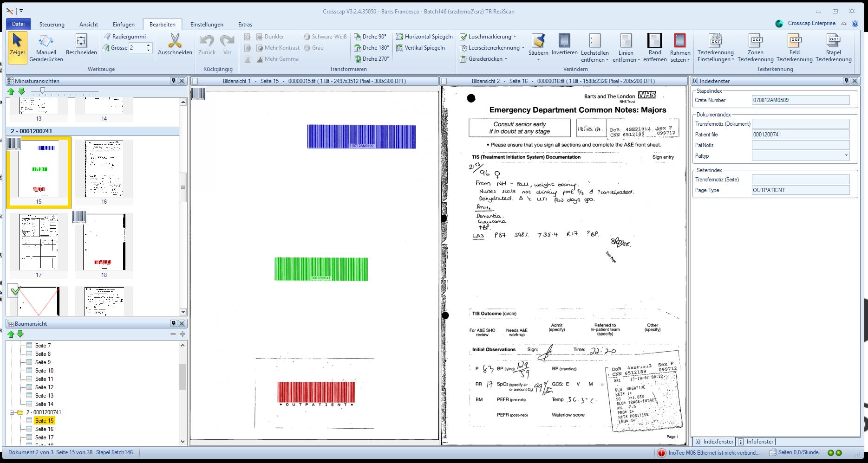Click the InoTec M06 Ethernet status warning
868x463 pixels.
(709, 453)
